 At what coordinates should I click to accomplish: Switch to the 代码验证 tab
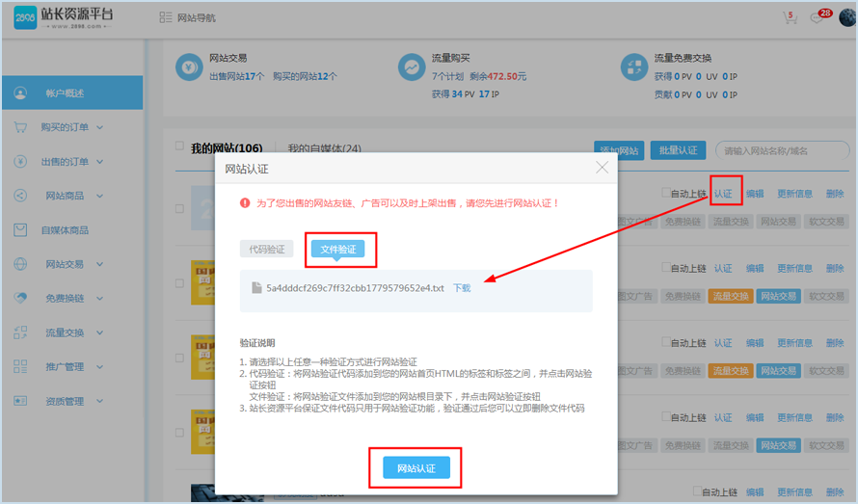[267, 249]
